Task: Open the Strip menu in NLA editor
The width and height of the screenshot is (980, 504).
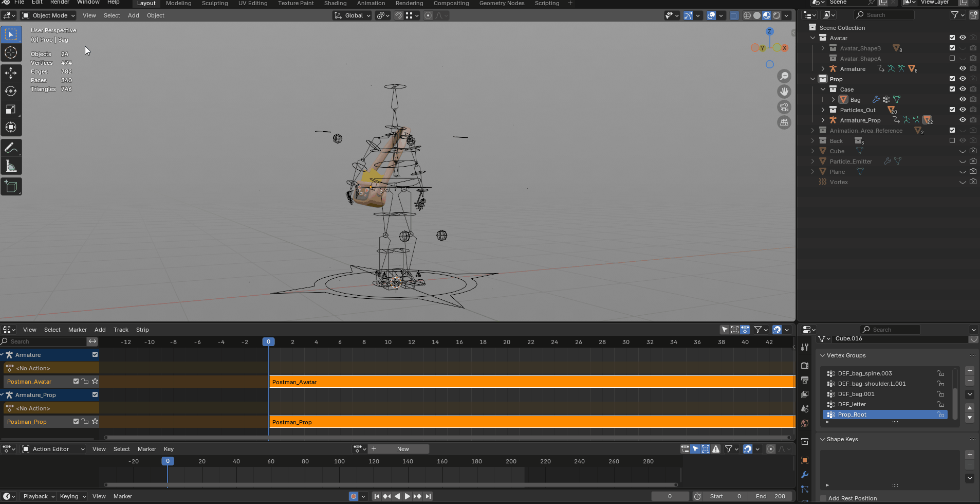Action: 142,330
